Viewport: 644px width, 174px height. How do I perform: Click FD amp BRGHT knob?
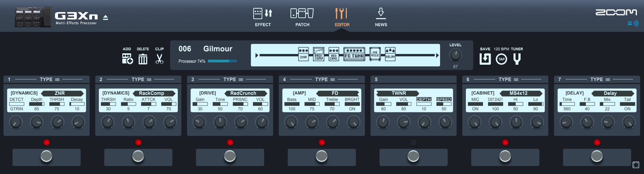click(353, 122)
